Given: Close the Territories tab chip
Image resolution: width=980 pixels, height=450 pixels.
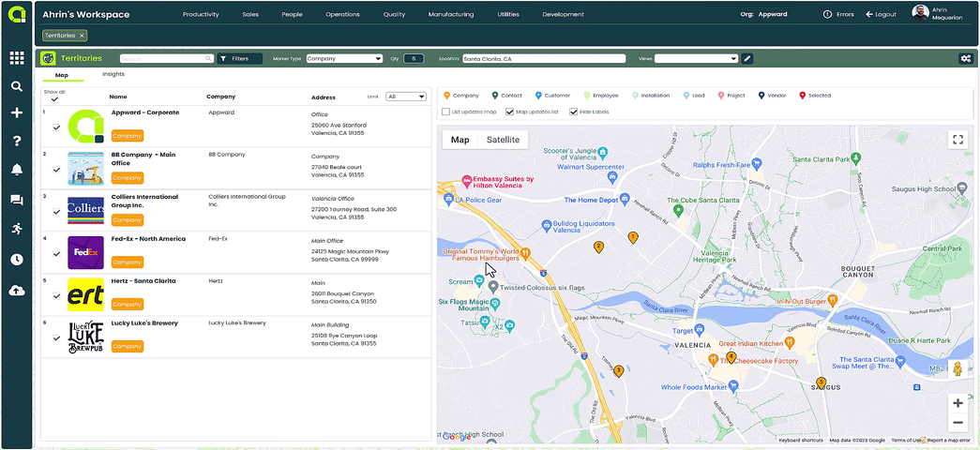Looking at the screenshot, I should coord(82,36).
